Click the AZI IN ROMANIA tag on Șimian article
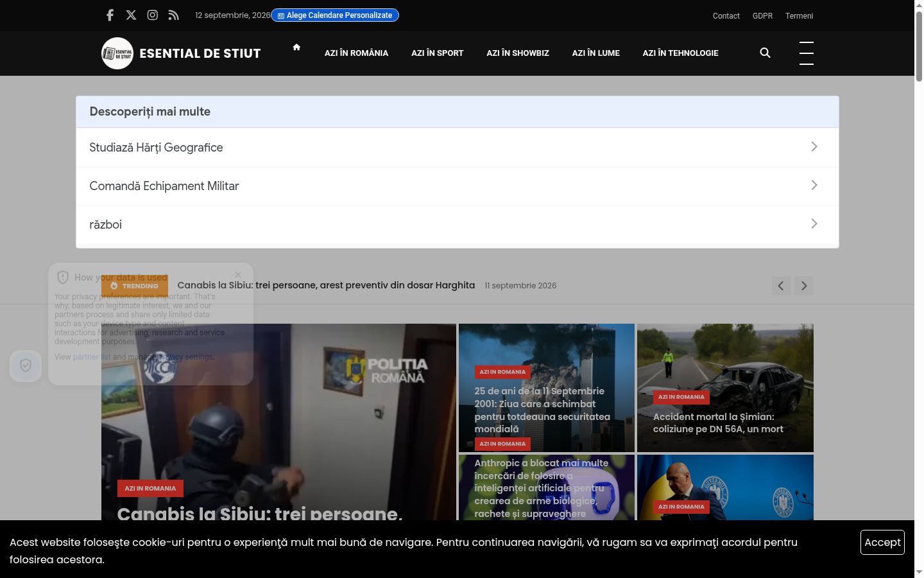This screenshot has width=924, height=578. [x=681, y=397]
